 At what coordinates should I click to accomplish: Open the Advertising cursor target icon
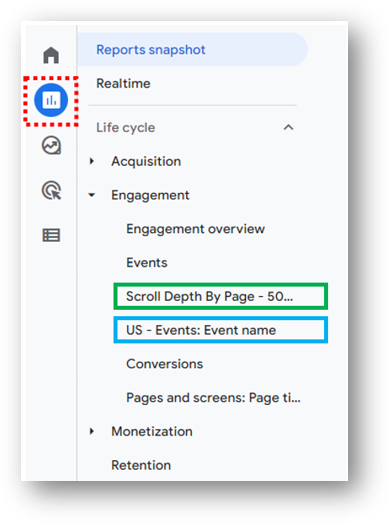[51, 190]
